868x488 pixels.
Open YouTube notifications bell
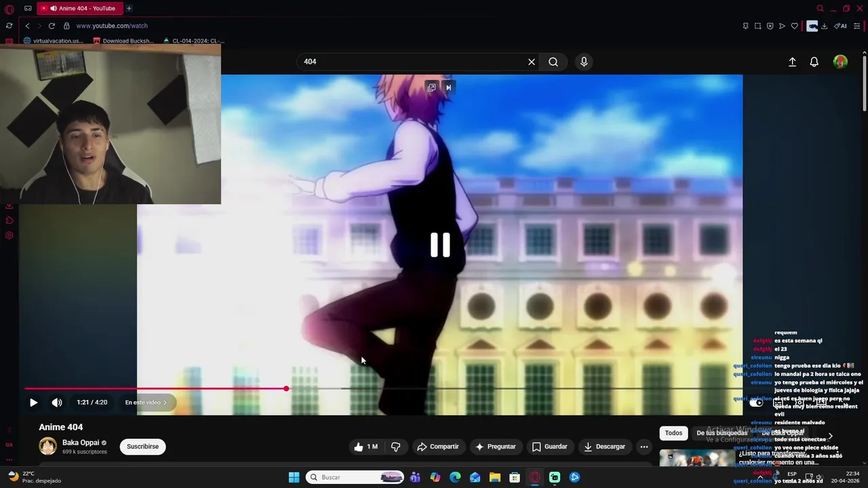pos(814,62)
